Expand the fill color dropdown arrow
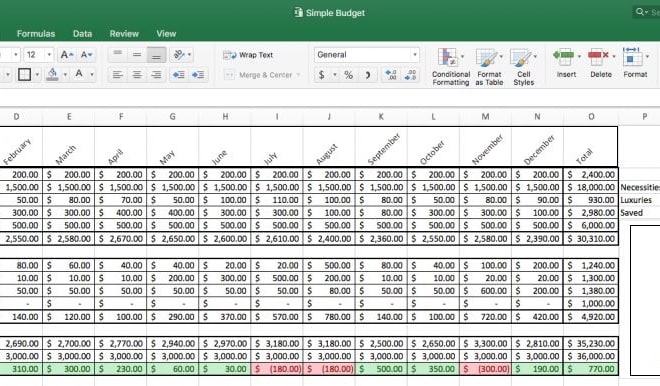The width and height of the screenshot is (660, 386). click(65, 75)
